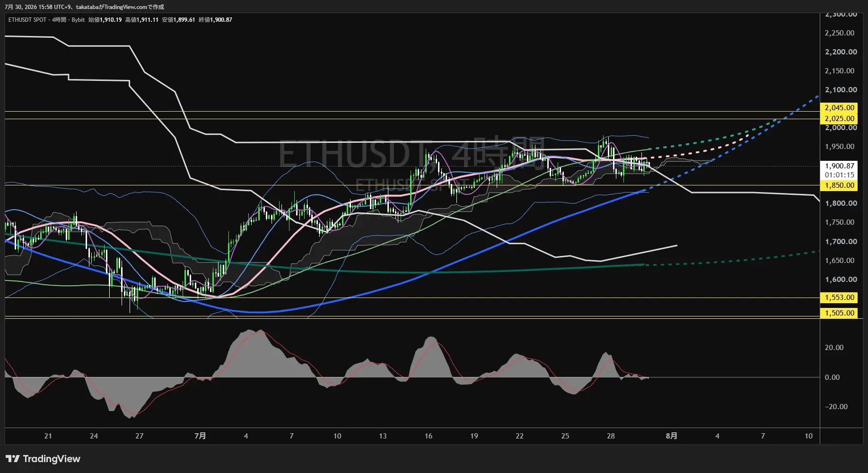Click date 13 on the time axis
The image size is (868, 473).
tap(383, 436)
